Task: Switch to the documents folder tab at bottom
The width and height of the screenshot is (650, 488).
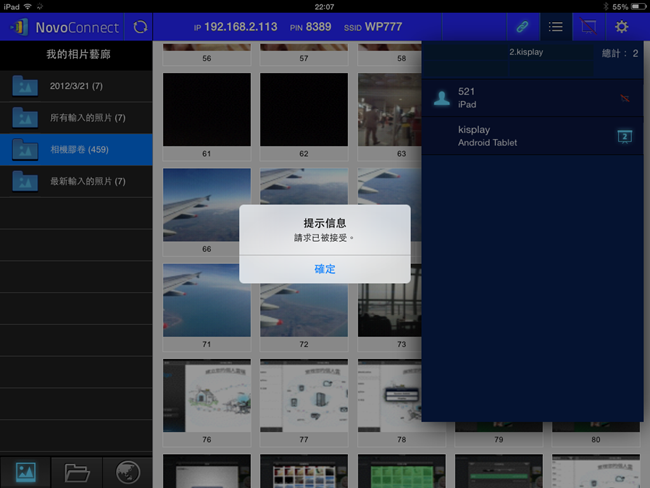Action: coord(76,472)
